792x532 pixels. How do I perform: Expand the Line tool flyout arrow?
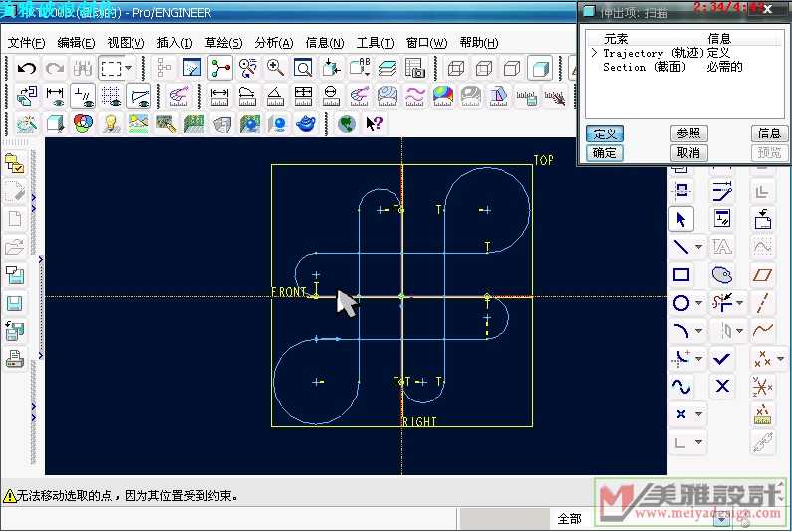[x=698, y=247]
